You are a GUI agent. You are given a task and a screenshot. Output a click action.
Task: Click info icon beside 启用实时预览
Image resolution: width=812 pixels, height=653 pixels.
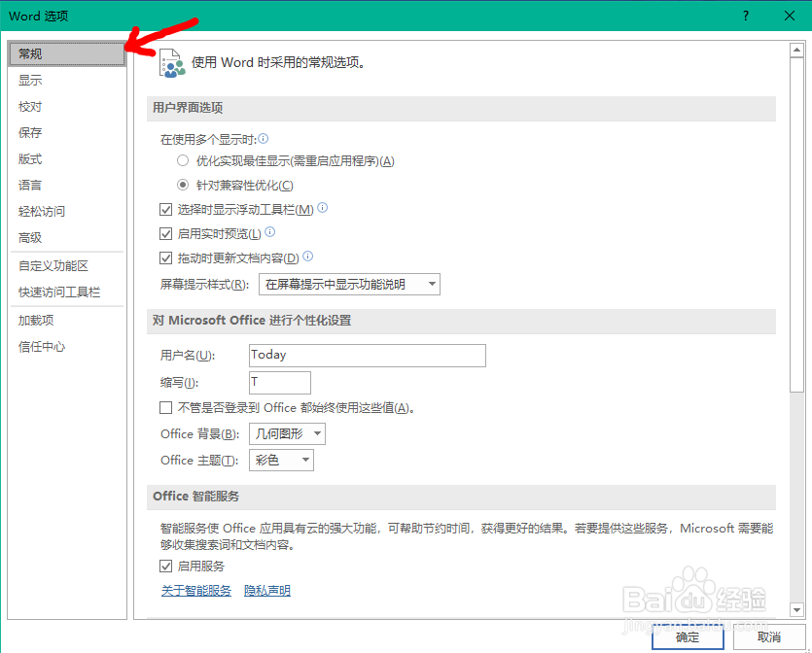269,232
